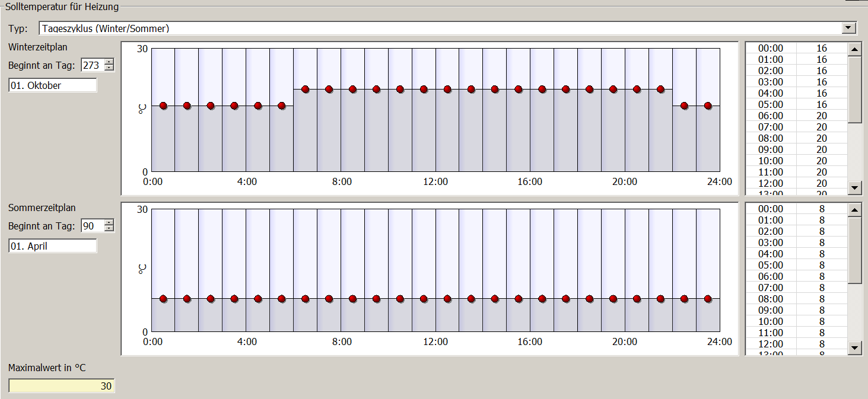Click the Sommerzeitplan day field showing 90

[93, 226]
